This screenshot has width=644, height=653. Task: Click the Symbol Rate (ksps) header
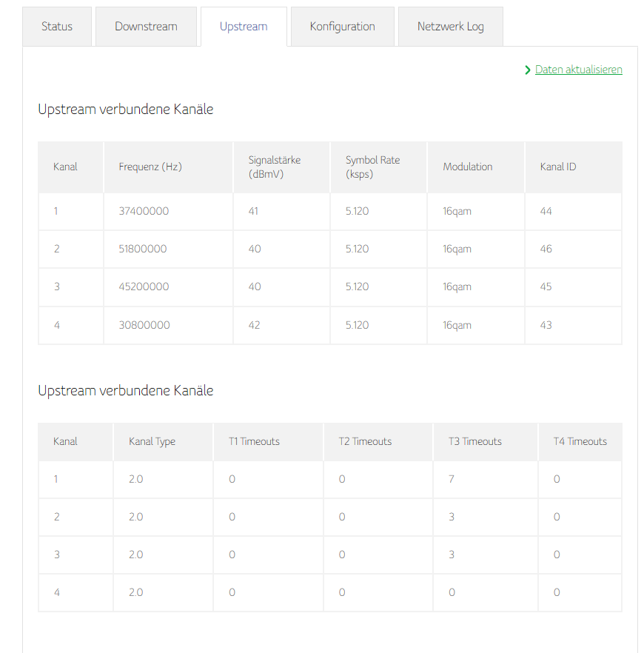pos(372,167)
